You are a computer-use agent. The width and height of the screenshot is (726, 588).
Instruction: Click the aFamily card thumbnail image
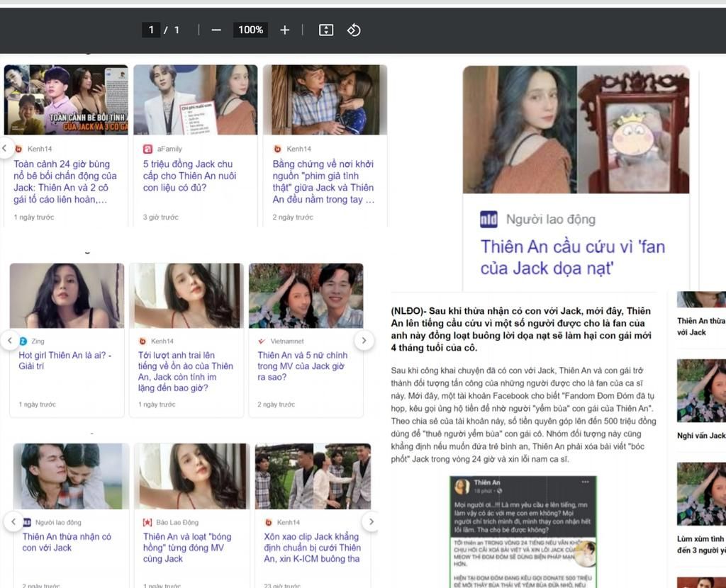[196, 100]
